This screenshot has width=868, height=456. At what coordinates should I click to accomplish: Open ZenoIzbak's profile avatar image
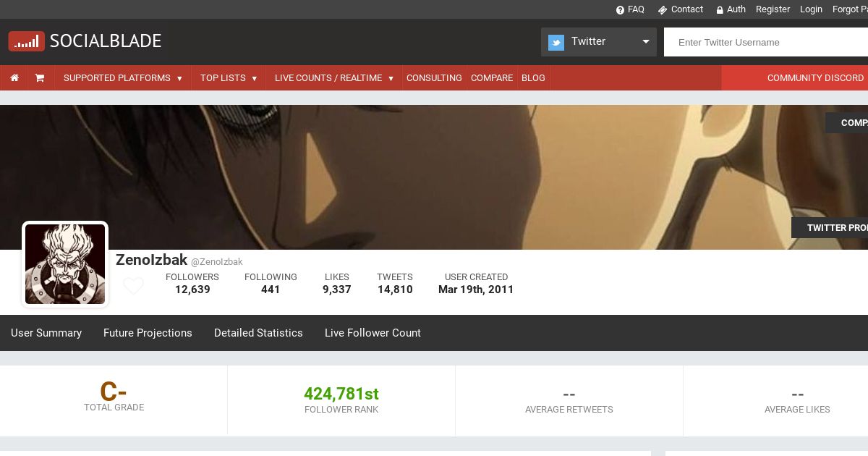(x=65, y=264)
